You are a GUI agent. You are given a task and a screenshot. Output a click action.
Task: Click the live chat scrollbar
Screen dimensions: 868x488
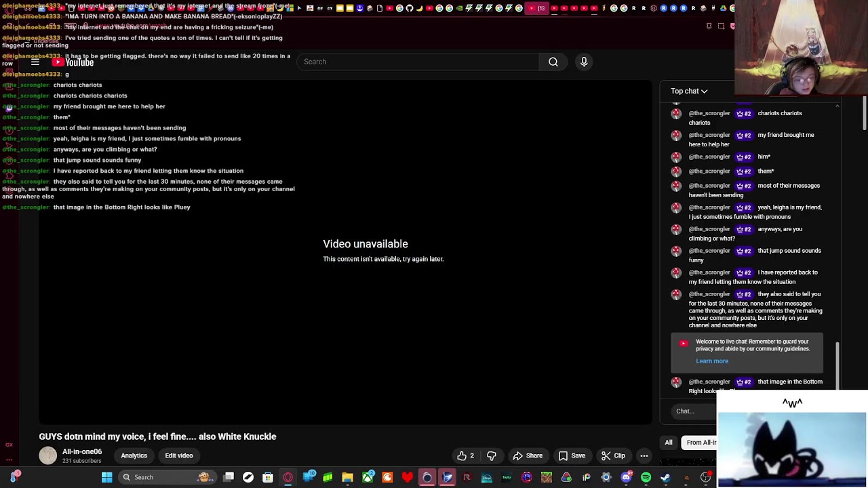(x=837, y=365)
